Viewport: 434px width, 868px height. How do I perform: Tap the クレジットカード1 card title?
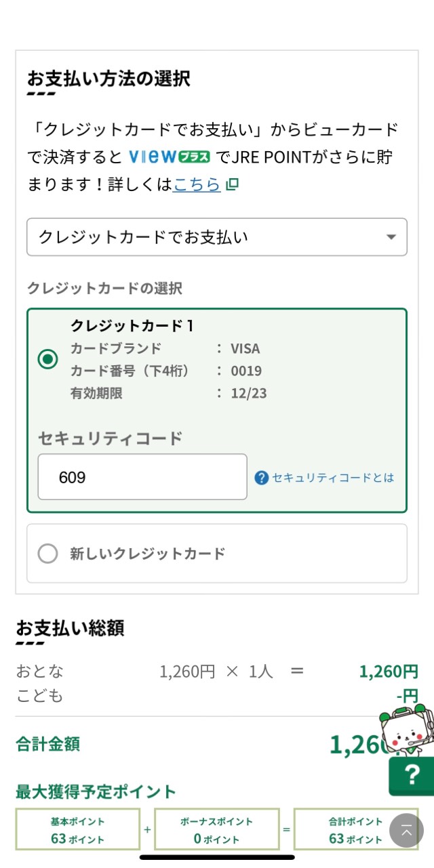click(x=133, y=325)
